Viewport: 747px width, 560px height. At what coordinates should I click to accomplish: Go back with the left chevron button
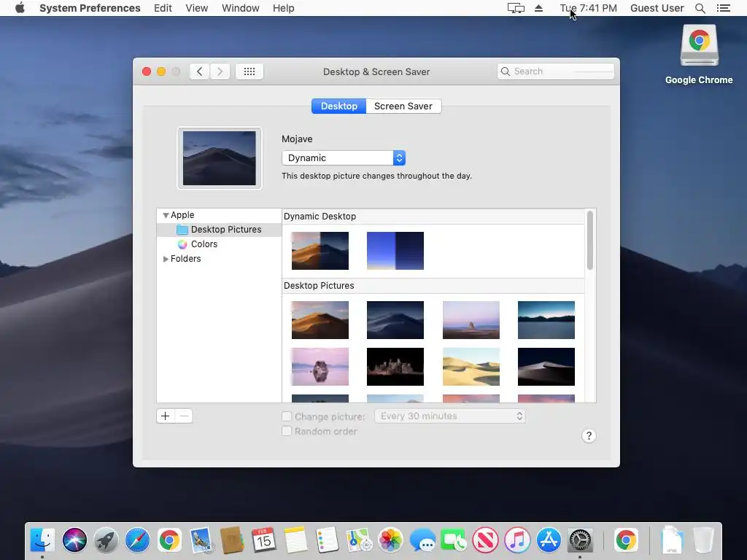(200, 71)
